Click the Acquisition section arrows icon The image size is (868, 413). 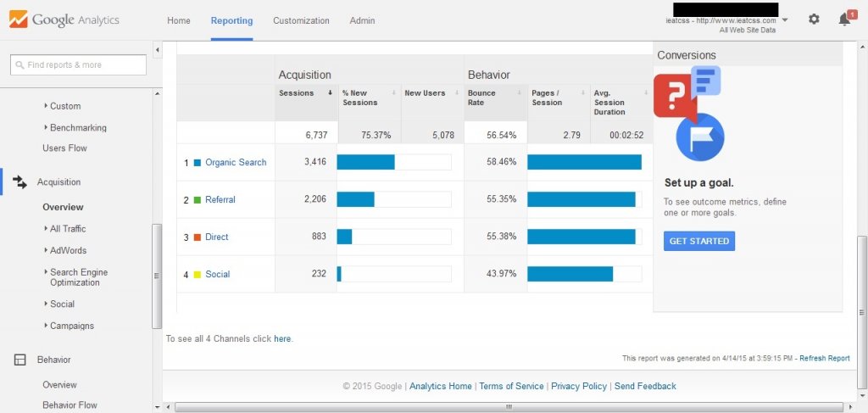[20, 182]
